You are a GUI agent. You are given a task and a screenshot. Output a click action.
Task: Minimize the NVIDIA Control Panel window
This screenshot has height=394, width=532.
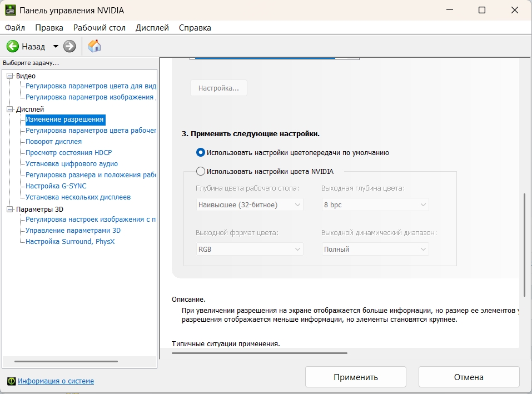tap(450, 10)
